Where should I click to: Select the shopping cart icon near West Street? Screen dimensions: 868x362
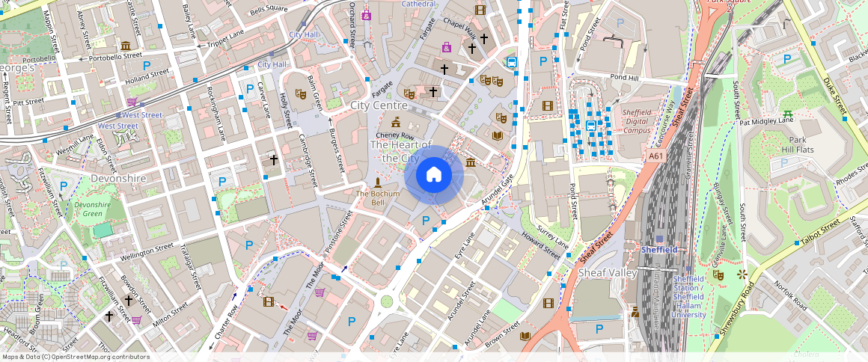[132, 102]
